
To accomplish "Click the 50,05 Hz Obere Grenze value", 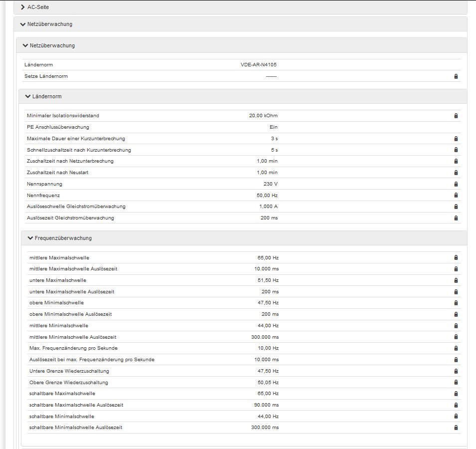I will tap(268, 383).
